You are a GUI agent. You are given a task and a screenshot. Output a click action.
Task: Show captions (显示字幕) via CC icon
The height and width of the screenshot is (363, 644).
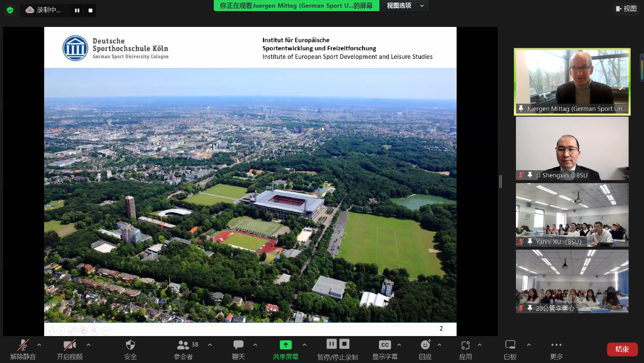click(385, 345)
